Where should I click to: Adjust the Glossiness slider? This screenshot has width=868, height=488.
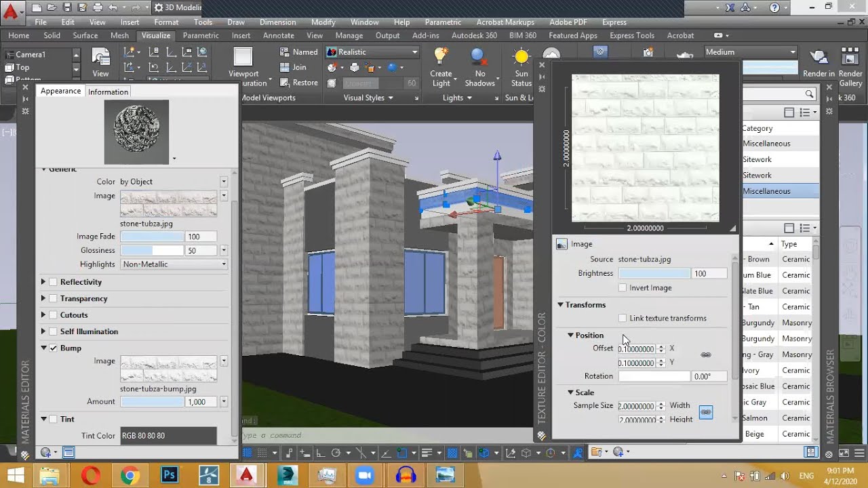coord(151,251)
